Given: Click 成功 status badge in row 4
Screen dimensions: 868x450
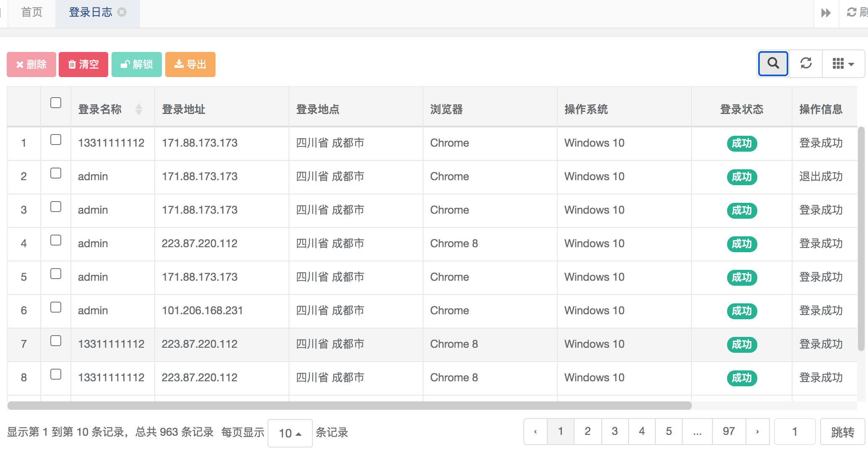Looking at the screenshot, I should tap(742, 244).
